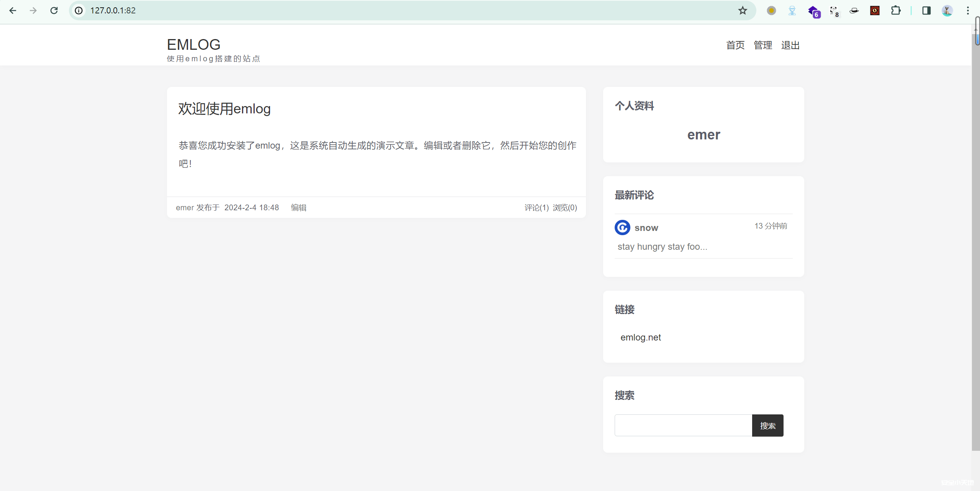980x491 pixels.
Task: Bookmark the page using the star icon
Action: pos(742,10)
